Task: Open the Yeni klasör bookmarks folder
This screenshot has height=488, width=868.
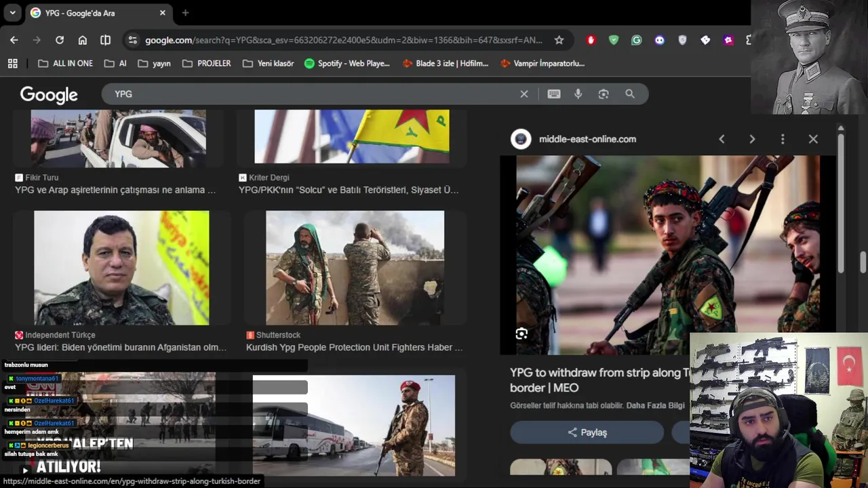Action: [269, 63]
